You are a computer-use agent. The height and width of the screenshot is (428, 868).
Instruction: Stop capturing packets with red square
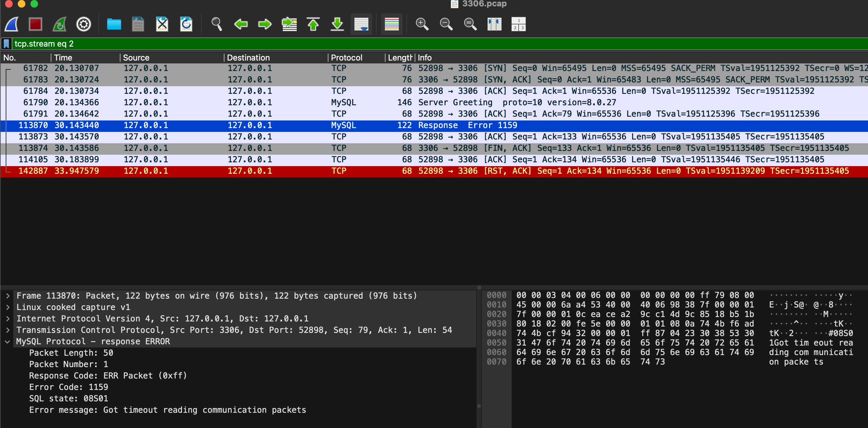click(36, 24)
